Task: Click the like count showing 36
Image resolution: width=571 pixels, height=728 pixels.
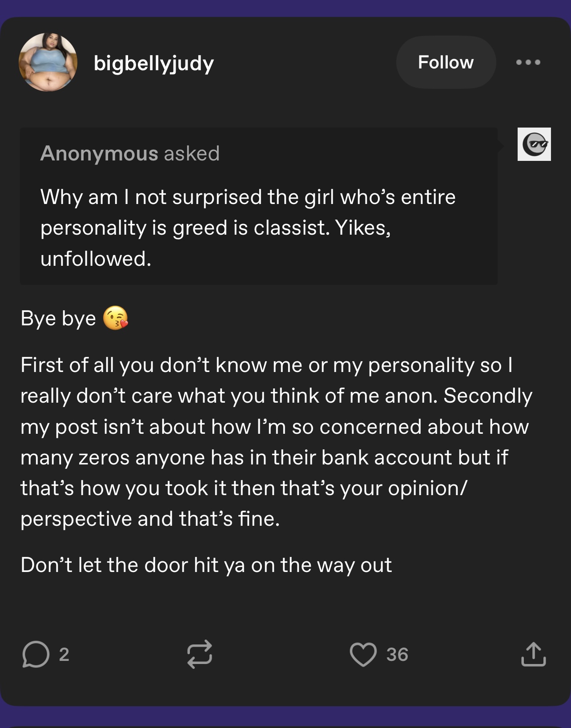Action: [x=397, y=654]
